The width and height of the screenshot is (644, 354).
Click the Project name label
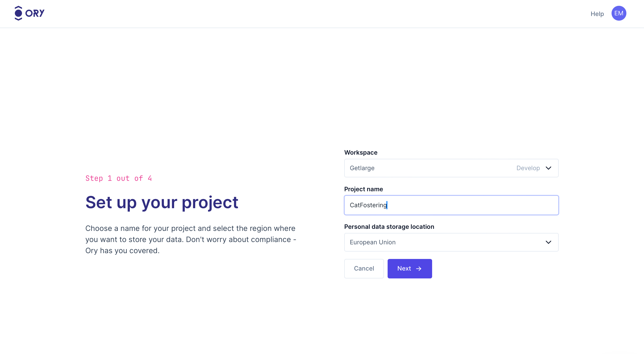(363, 189)
